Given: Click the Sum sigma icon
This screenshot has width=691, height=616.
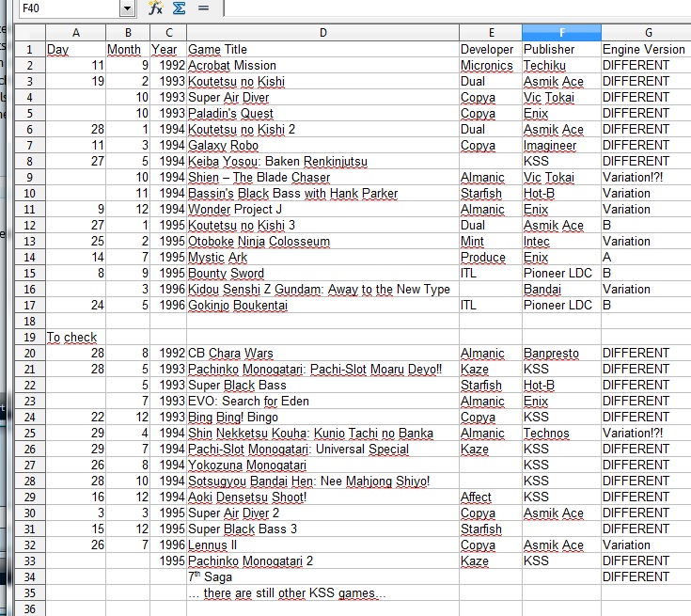Looking at the screenshot, I should point(179,8).
